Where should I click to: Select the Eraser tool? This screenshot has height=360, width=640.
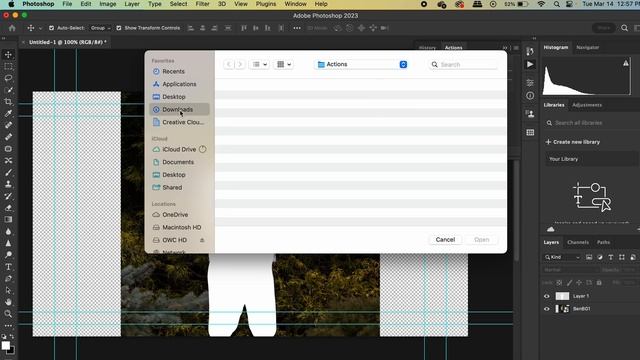pos(8,208)
